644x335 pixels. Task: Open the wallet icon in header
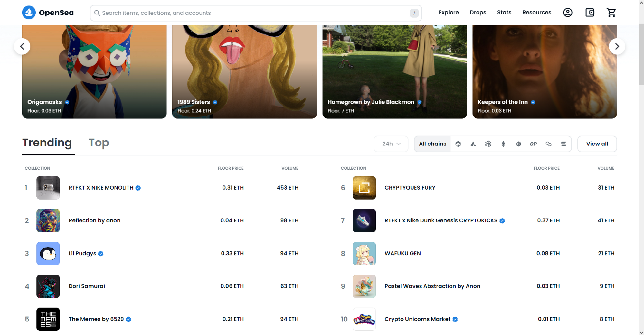(x=590, y=13)
